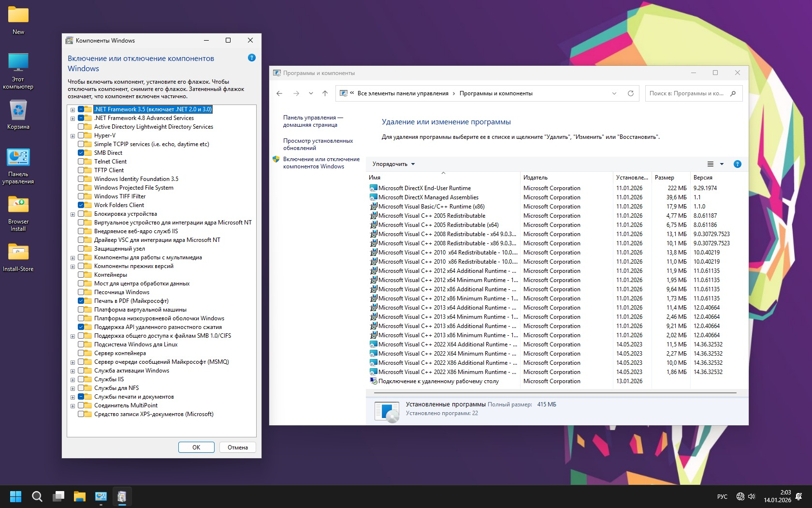Viewport: 812px width, 508px height.
Task: Click the search field in Programs and Features
Action: point(686,93)
